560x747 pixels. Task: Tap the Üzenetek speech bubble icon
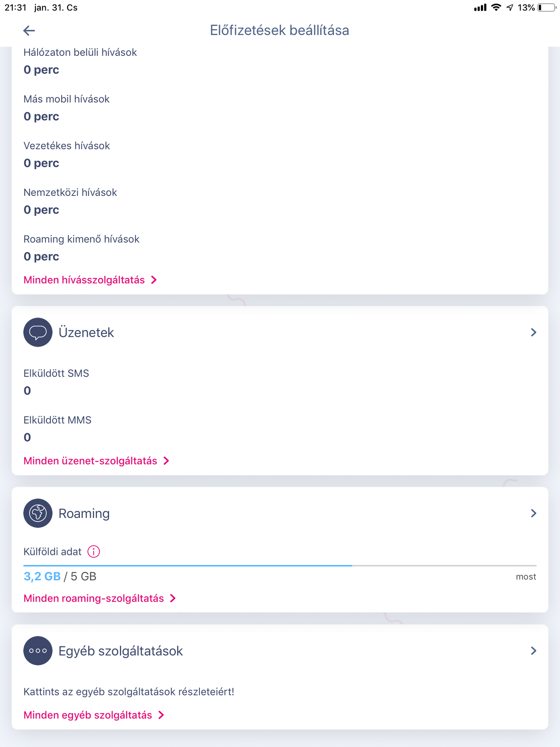pyautogui.click(x=38, y=332)
